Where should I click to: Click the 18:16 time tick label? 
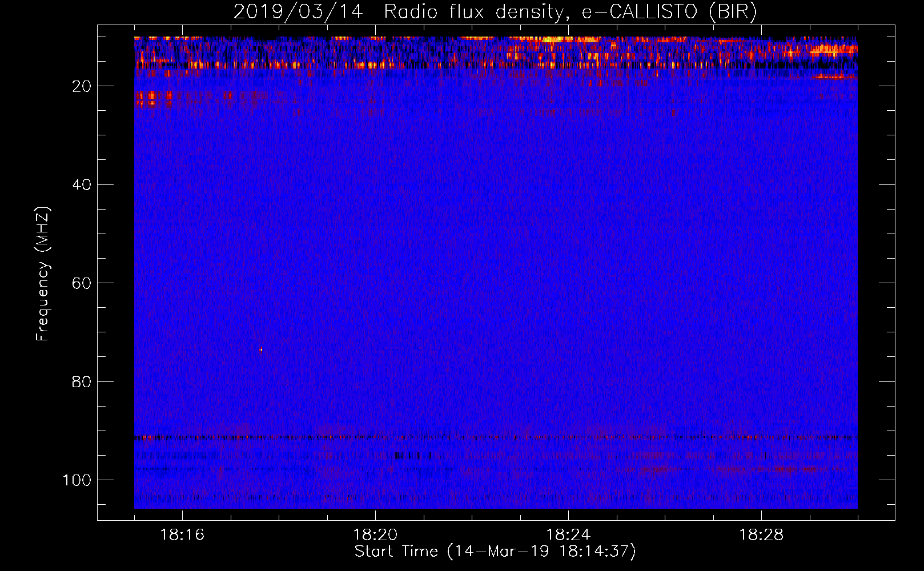pyautogui.click(x=182, y=535)
